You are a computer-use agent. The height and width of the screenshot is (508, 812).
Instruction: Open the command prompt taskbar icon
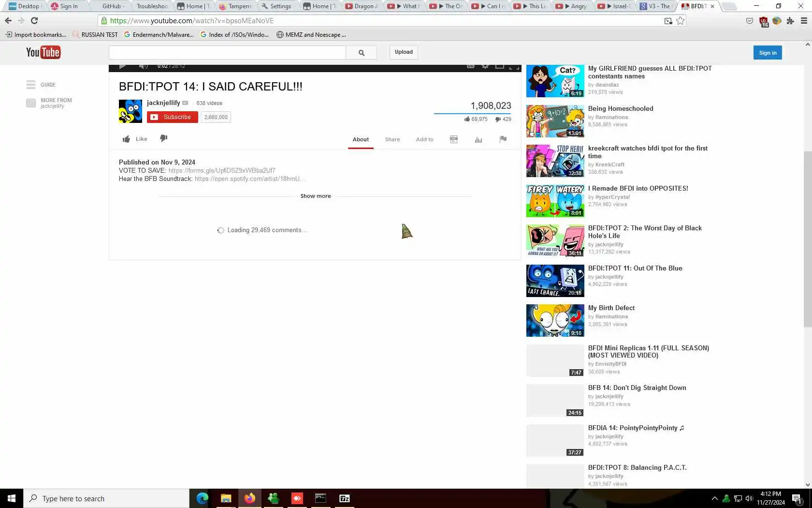pos(320,498)
